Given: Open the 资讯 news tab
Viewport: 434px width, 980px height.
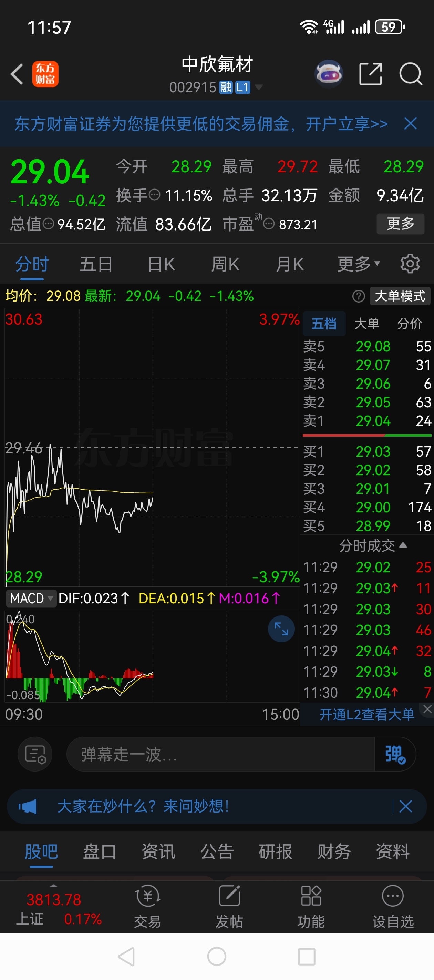Looking at the screenshot, I should coord(158,851).
